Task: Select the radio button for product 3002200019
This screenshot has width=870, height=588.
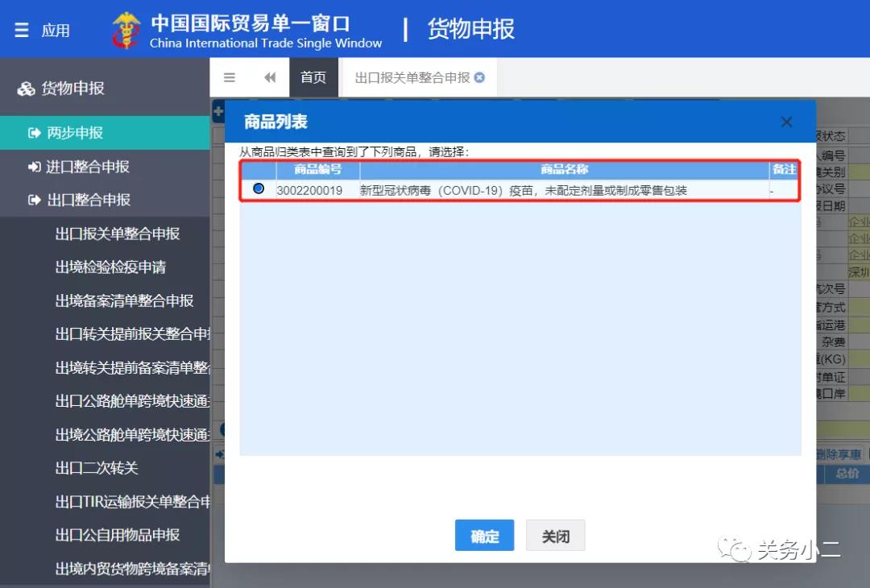Action: (259, 189)
